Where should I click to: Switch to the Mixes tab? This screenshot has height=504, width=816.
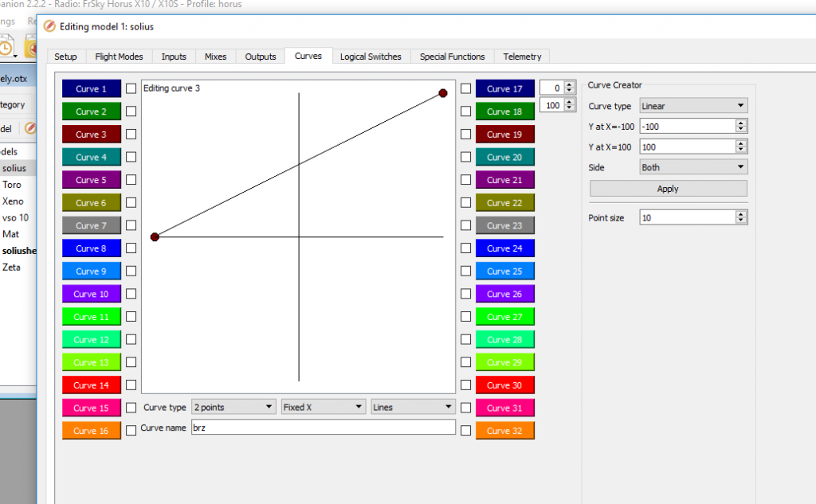215,57
